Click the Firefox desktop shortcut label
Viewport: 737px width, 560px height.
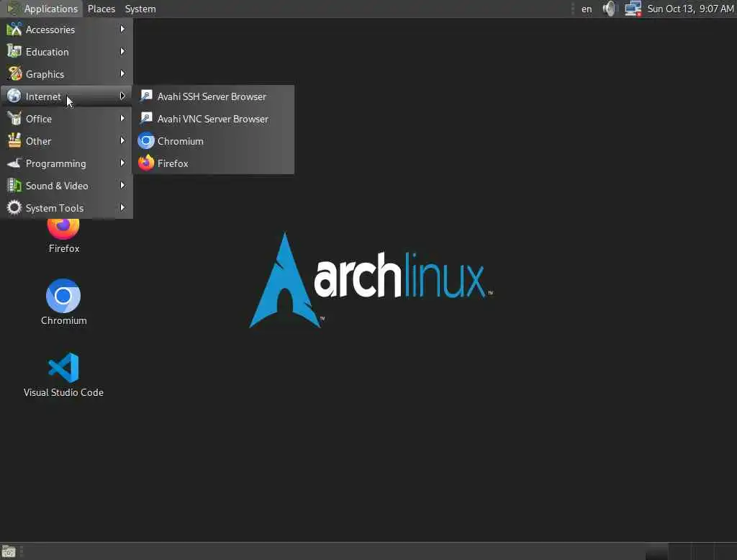tap(64, 248)
